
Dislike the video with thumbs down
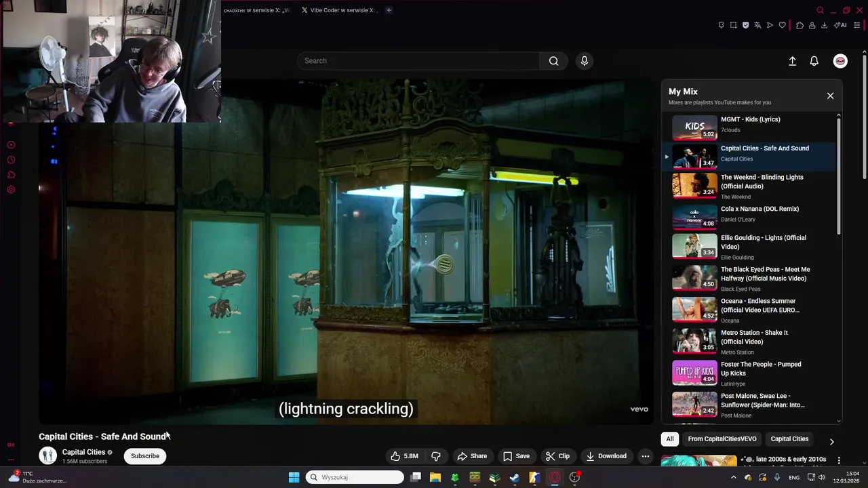(x=436, y=456)
